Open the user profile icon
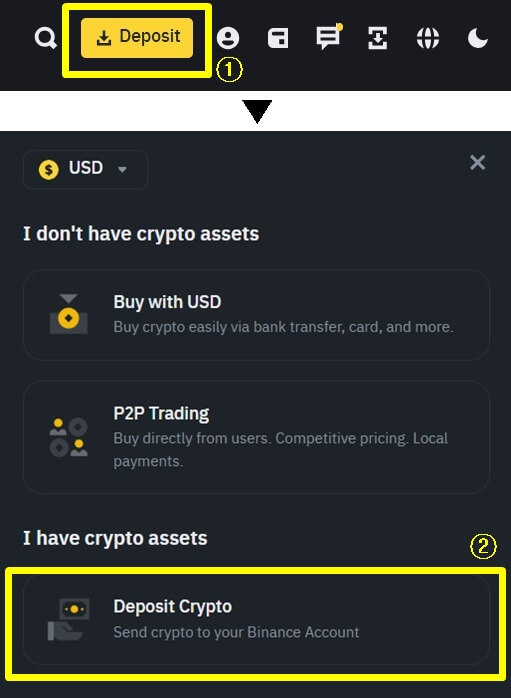The width and height of the screenshot is (511, 698). pos(228,38)
